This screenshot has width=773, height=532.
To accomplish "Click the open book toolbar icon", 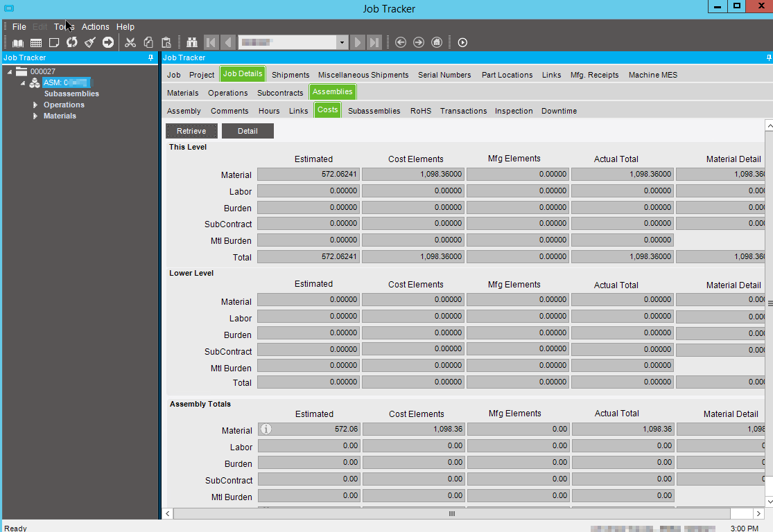I will (18, 43).
